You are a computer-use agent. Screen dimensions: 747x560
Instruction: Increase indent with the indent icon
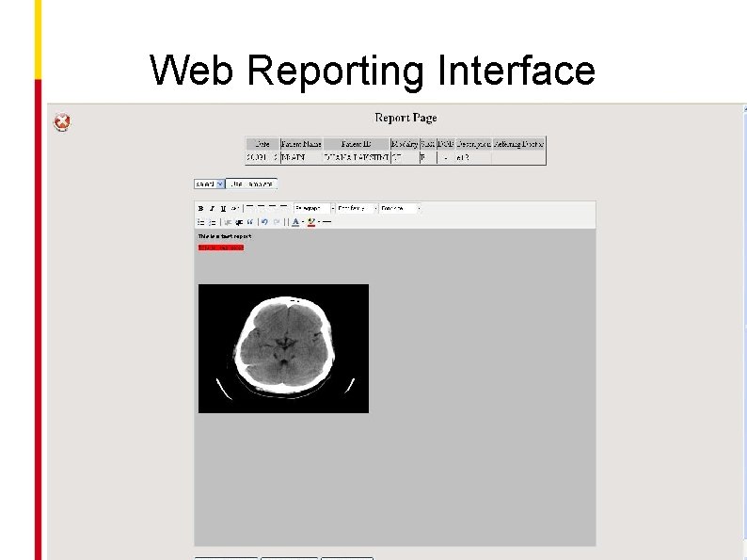[x=239, y=222]
